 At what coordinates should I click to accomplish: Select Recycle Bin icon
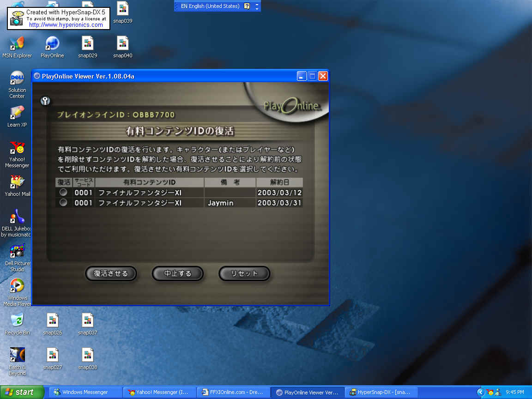point(17,324)
